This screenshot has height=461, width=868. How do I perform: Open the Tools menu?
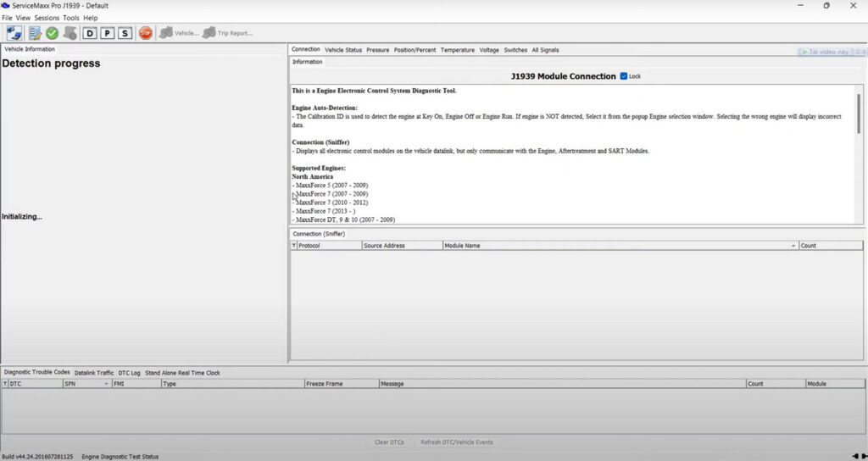(x=71, y=18)
